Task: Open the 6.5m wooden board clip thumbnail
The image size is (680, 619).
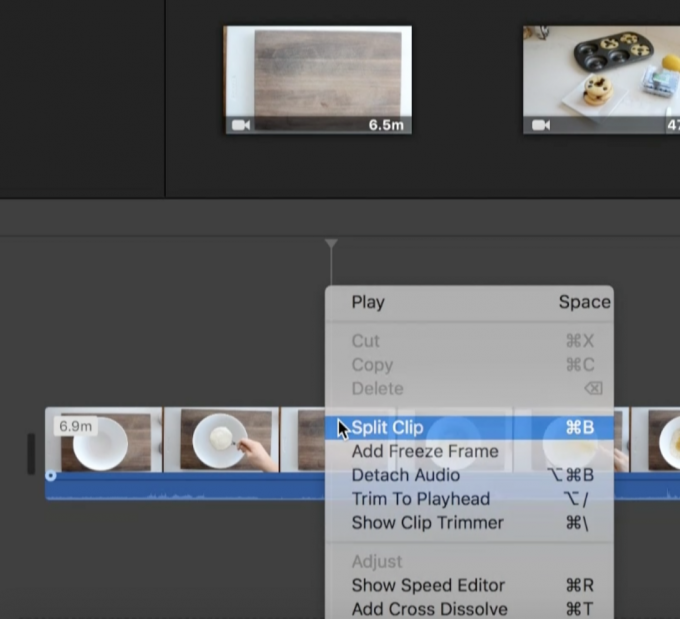Action: [318, 80]
